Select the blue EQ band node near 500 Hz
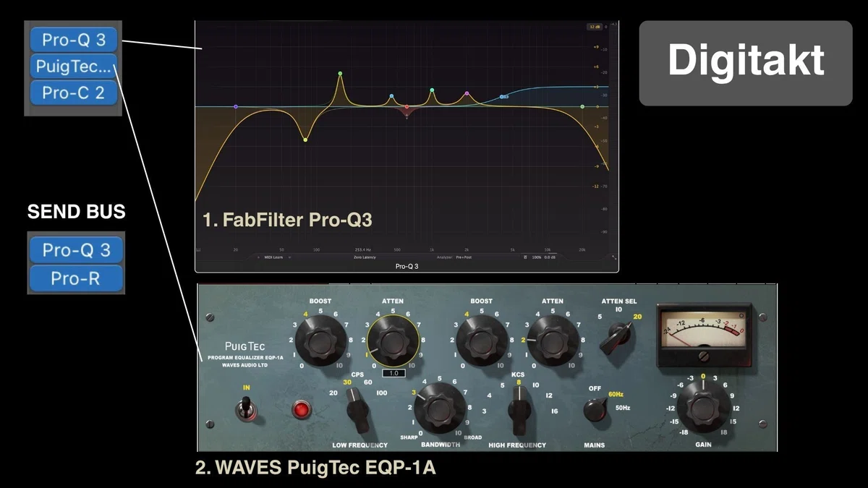The image size is (868, 488). pos(391,96)
